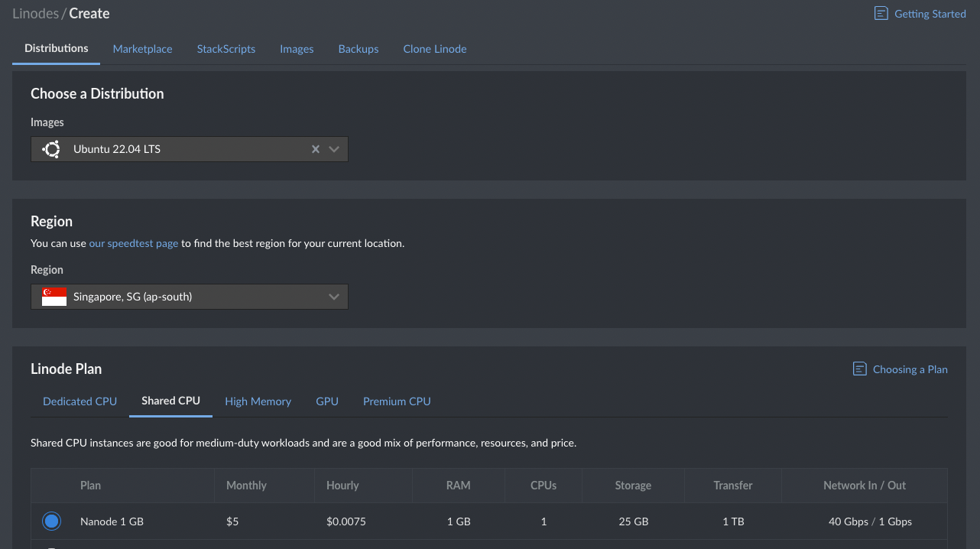Click the CPUs column header

point(544,486)
